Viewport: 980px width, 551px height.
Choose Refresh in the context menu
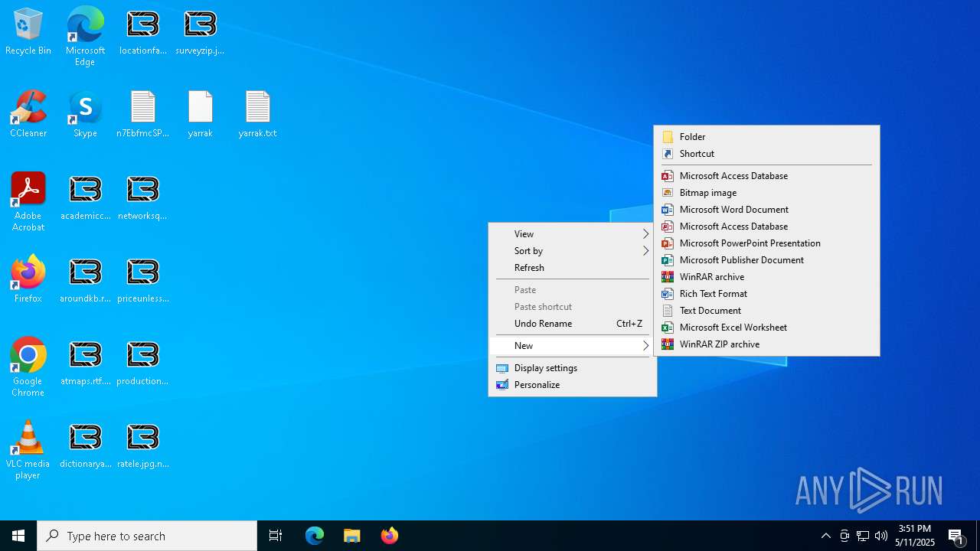point(573,268)
